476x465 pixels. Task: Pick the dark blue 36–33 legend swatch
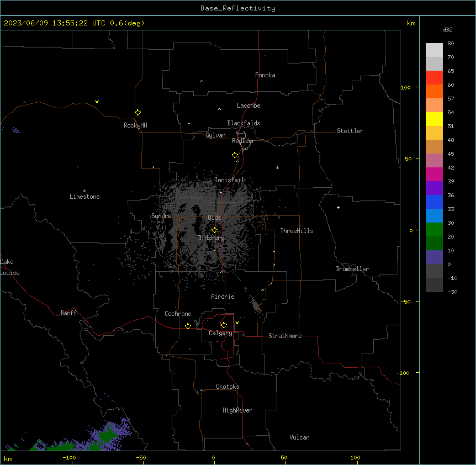click(434, 202)
